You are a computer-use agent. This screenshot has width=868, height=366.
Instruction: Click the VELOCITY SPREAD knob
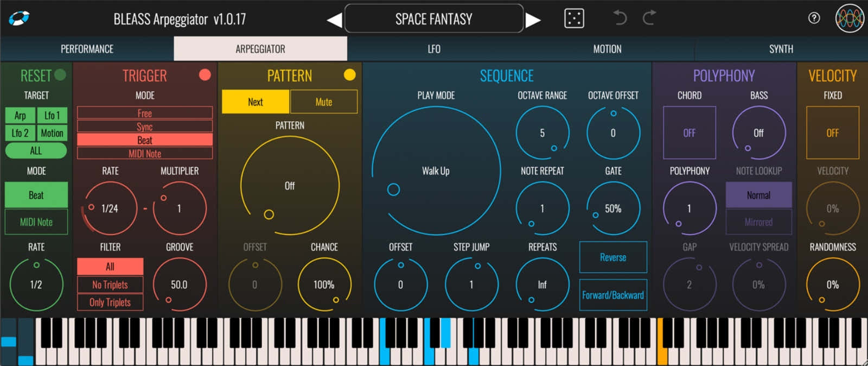point(759,285)
